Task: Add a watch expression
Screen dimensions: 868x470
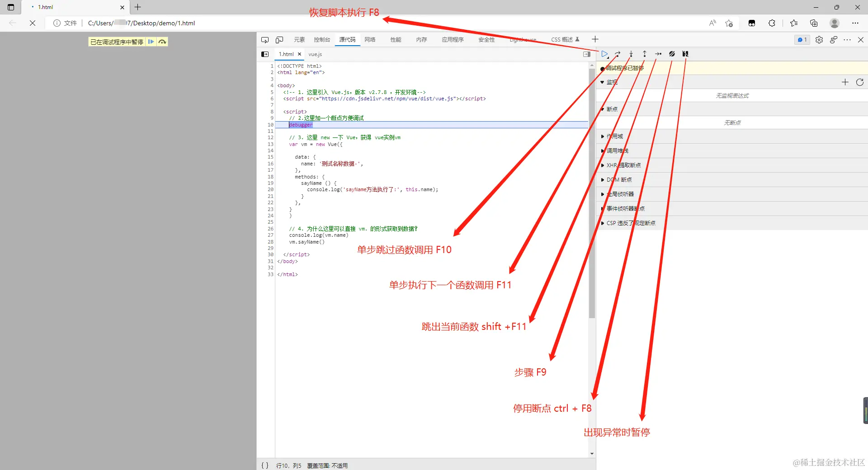Action: click(x=845, y=82)
